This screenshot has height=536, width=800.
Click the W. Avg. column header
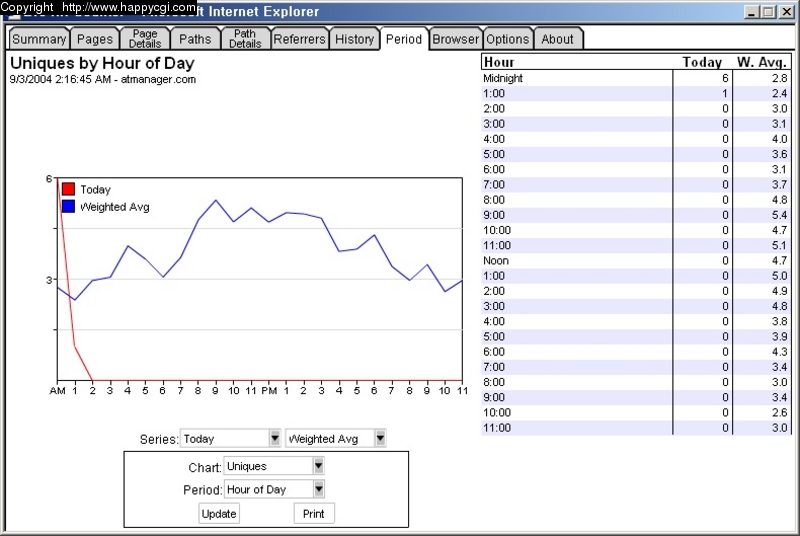[762, 62]
